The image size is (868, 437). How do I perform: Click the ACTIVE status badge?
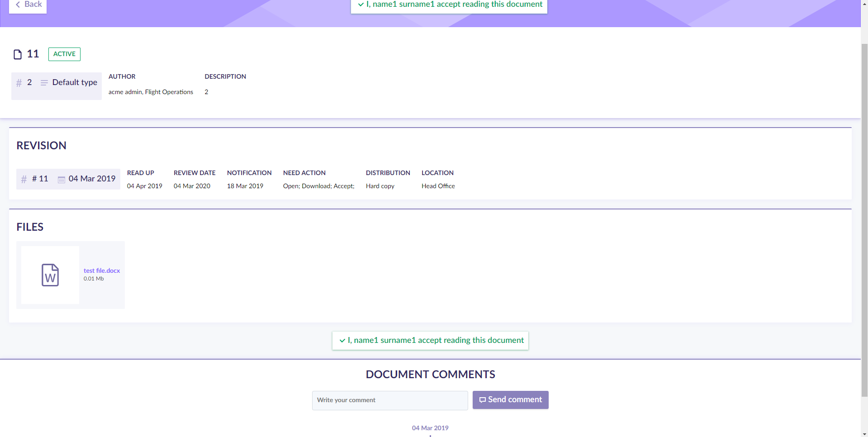(64, 54)
